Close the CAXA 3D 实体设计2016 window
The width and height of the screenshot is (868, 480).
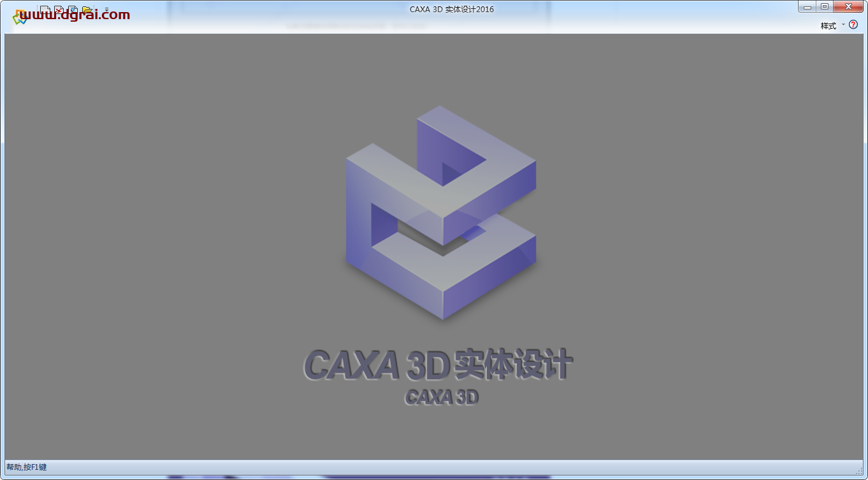click(x=848, y=6)
